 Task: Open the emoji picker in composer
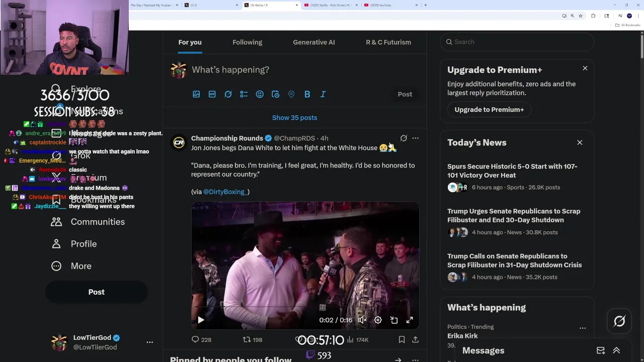[x=260, y=94]
